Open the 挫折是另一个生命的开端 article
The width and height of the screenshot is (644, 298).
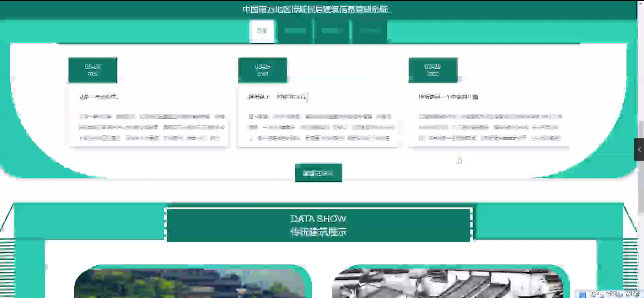[448, 97]
